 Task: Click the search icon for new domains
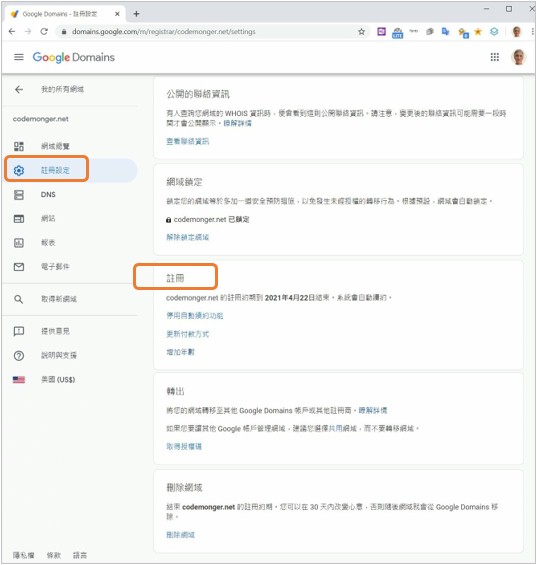(19, 299)
